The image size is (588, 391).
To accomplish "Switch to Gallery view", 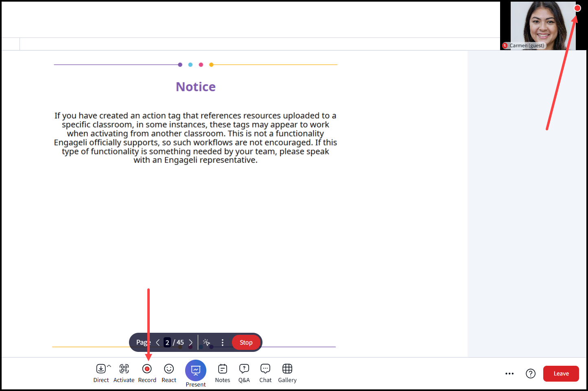I will point(287,369).
